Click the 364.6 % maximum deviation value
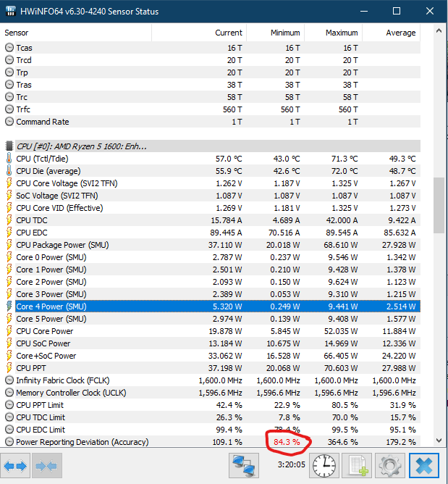Viewport: 448px width, 484px height. pos(342,442)
